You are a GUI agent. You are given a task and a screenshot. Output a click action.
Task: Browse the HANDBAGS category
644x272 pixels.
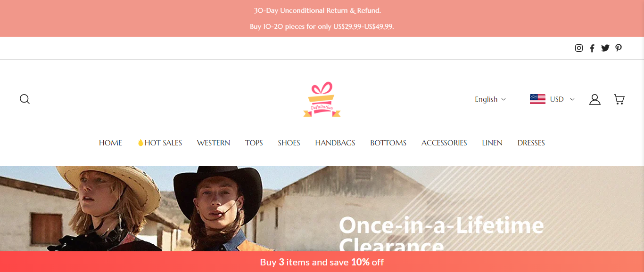click(x=335, y=143)
